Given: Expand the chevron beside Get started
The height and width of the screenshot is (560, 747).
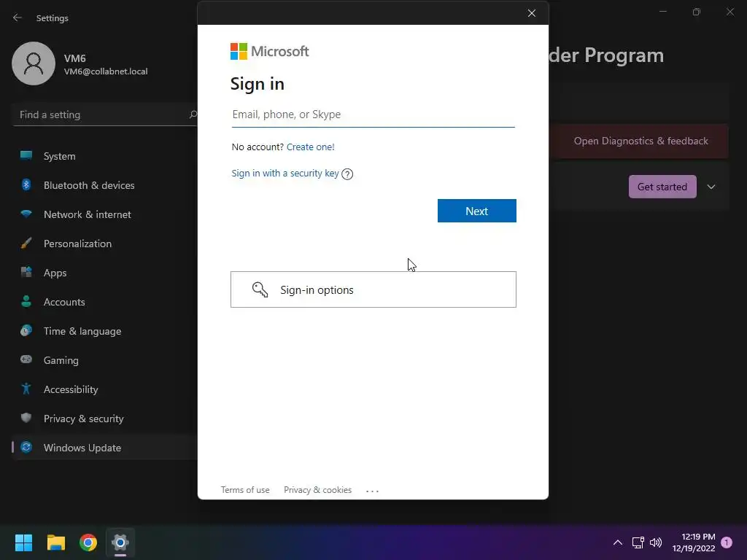Looking at the screenshot, I should (x=711, y=187).
